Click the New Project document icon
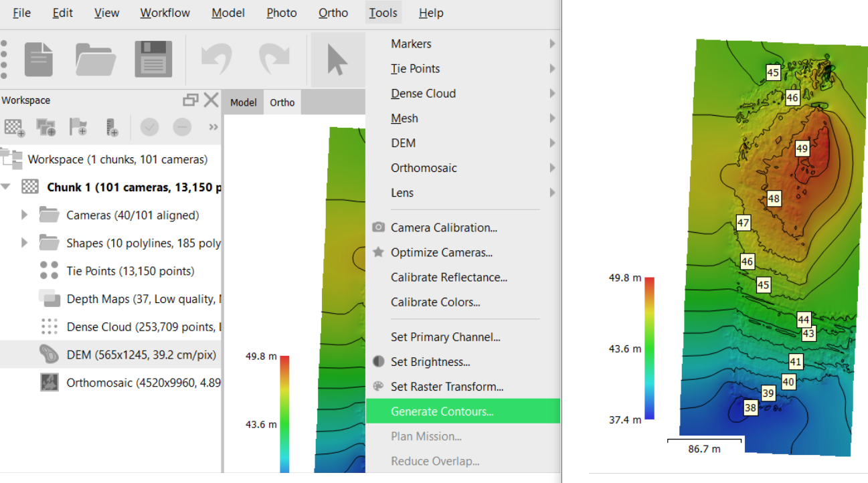 37,58
